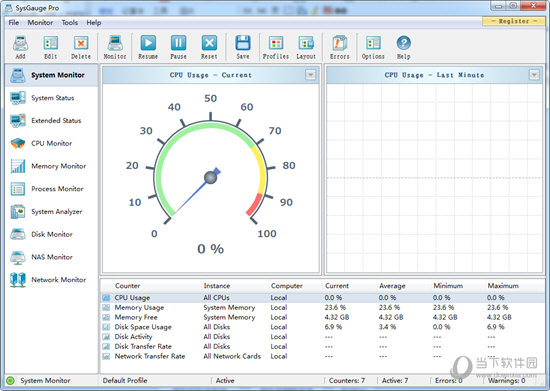Image resolution: width=550 pixels, height=391 pixels.
Task: Open Process Monitor in the sidebar
Action: tap(52, 189)
